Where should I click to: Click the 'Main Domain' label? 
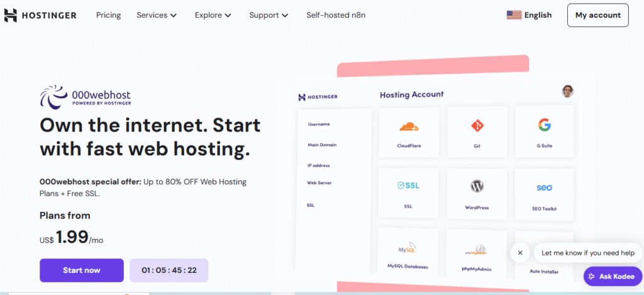coord(322,145)
